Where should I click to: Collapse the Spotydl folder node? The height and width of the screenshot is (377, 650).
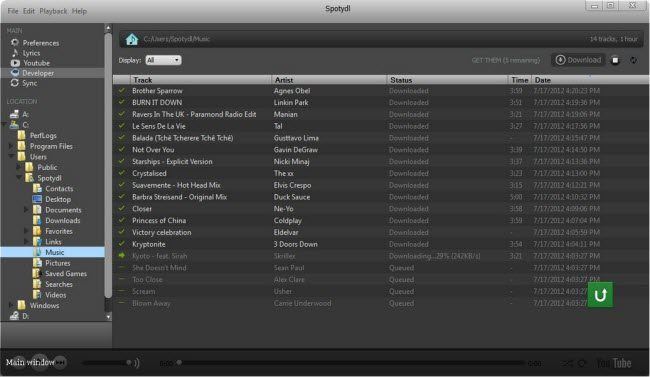click(x=19, y=178)
